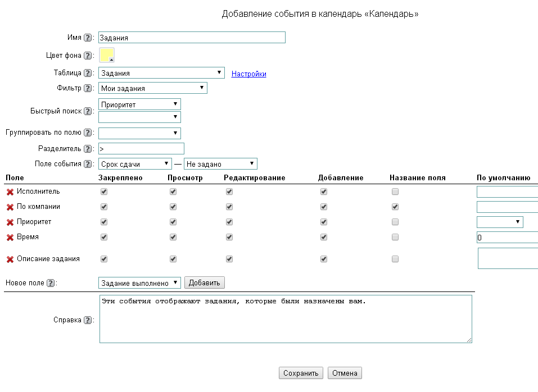Image resolution: width=538 pixels, height=392 pixels.
Task: Delete the Описание задания field row
Action: (x=10, y=259)
